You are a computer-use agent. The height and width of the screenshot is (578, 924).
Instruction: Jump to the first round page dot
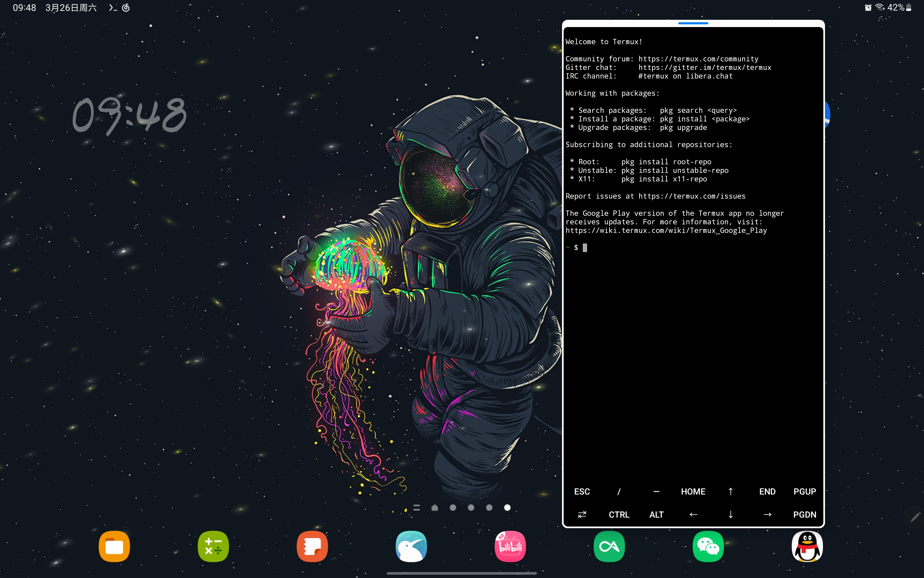[x=453, y=508]
